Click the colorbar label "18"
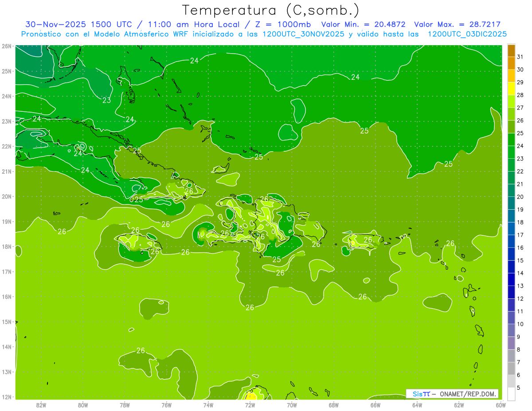 tap(520, 222)
